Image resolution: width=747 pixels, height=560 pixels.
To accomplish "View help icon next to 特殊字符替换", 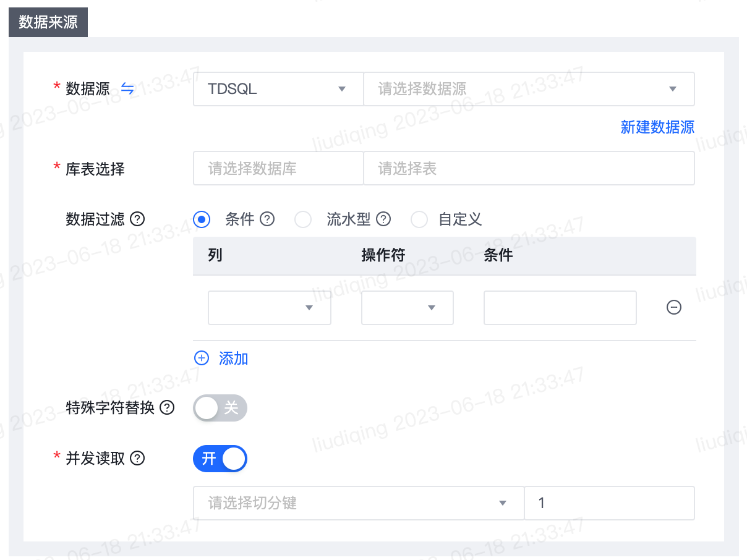I will point(168,408).
